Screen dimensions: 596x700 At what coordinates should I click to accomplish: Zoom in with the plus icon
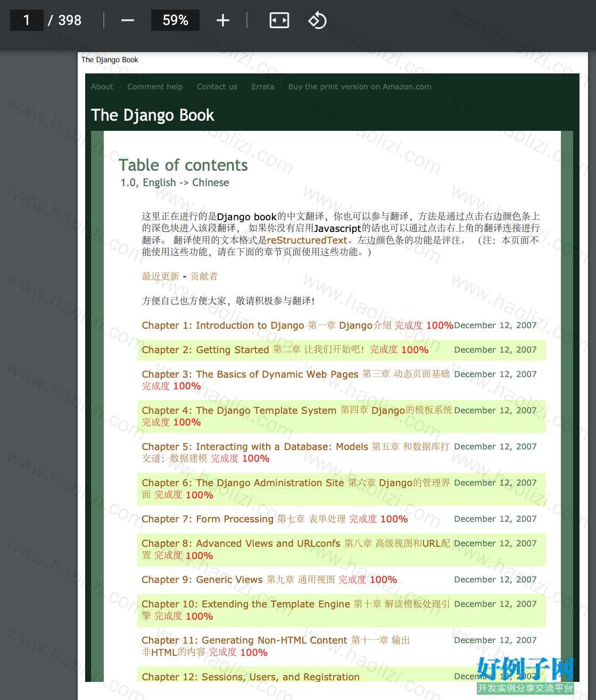(x=223, y=20)
